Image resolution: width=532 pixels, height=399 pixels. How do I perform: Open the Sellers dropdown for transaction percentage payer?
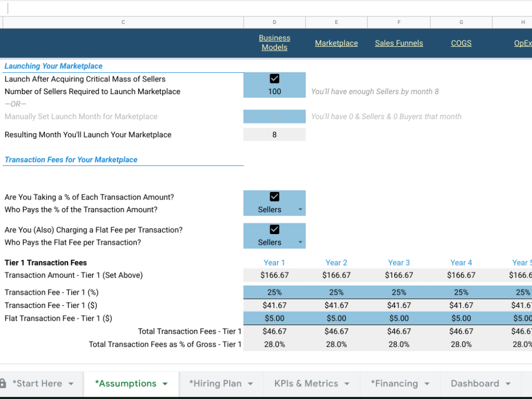click(301, 210)
